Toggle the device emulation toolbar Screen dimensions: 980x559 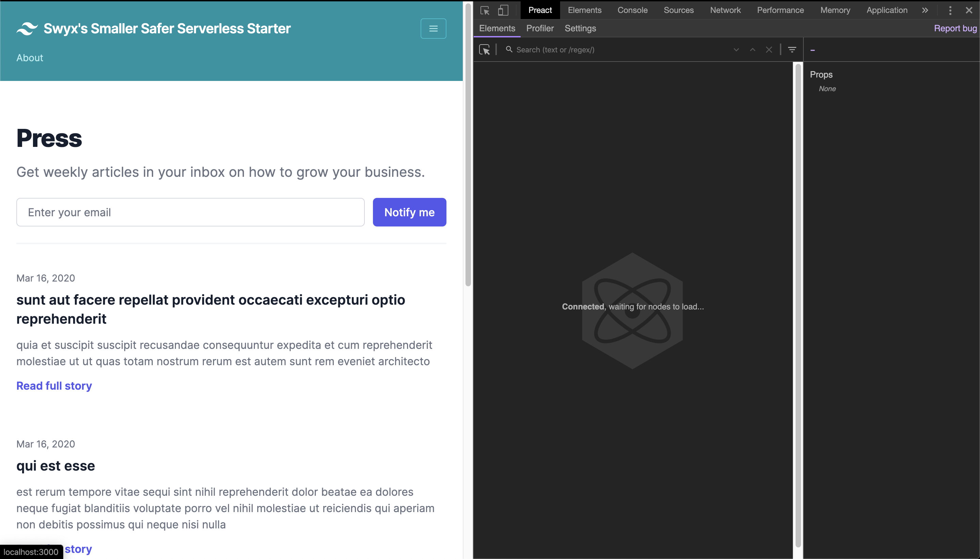point(504,10)
